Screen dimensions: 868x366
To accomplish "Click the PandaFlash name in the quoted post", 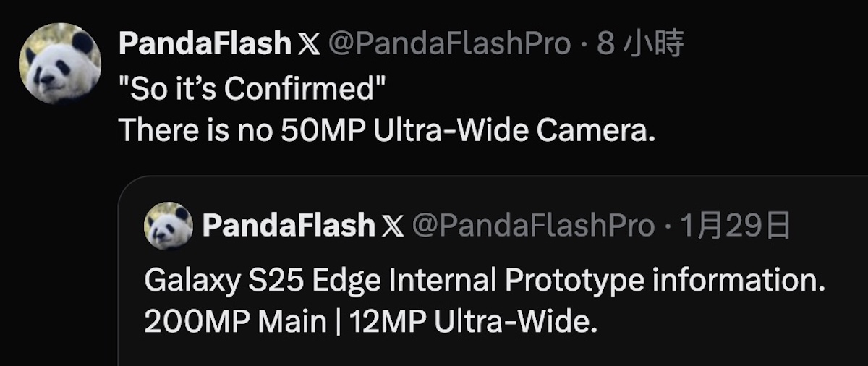I will point(289,226).
